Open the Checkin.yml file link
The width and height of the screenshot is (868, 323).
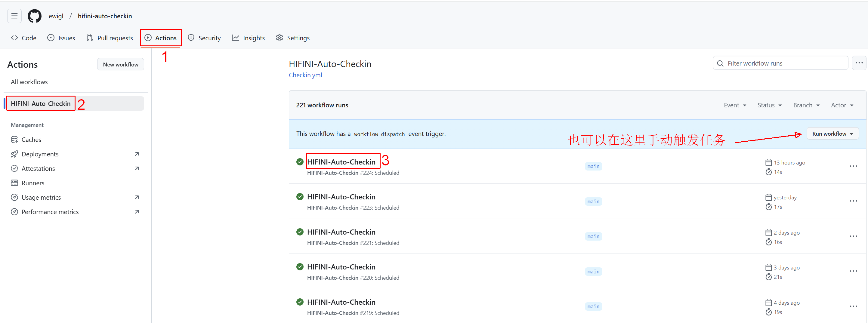tap(305, 75)
